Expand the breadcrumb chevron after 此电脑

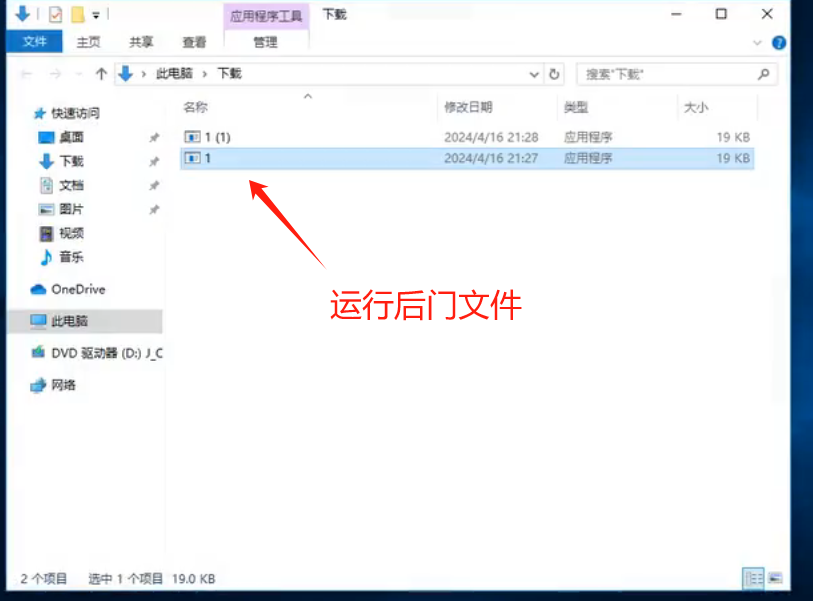(x=205, y=74)
